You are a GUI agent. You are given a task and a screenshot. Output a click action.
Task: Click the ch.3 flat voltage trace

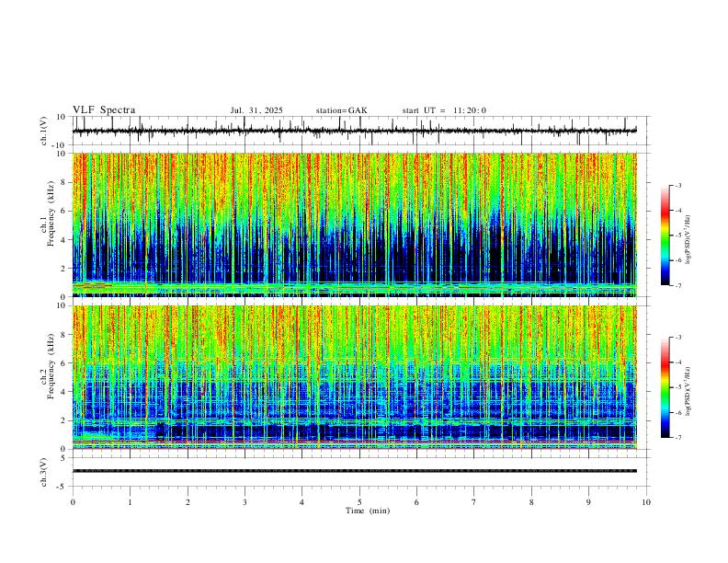[x=355, y=471]
